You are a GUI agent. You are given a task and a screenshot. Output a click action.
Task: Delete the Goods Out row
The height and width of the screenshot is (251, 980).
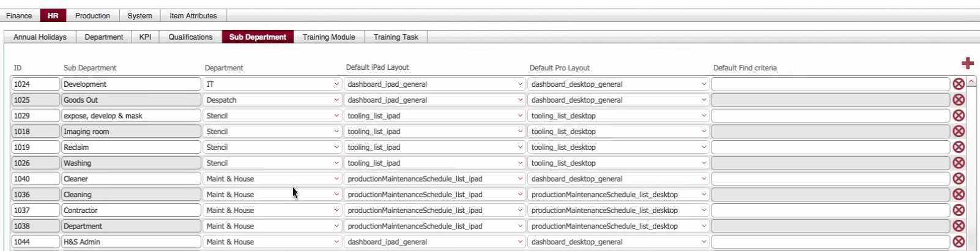pyautogui.click(x=959, y=100)
